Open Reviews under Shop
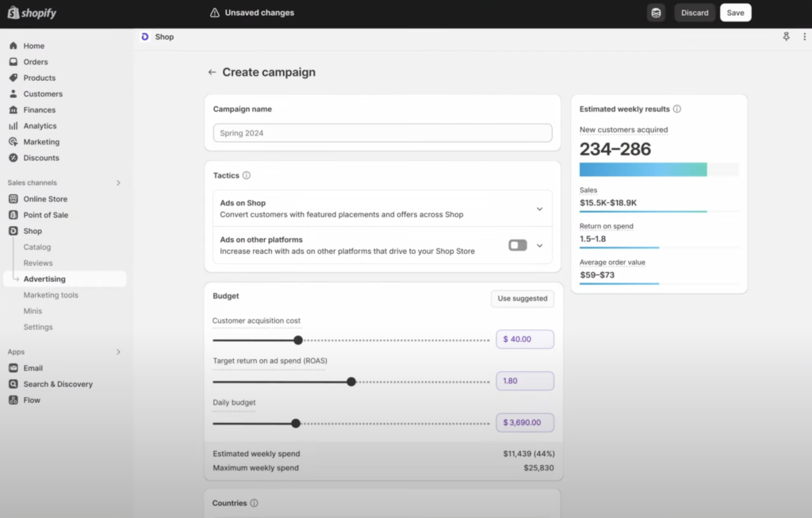Image resolution: width=812 pixels, height=518 pixels. tap(38, 263)
